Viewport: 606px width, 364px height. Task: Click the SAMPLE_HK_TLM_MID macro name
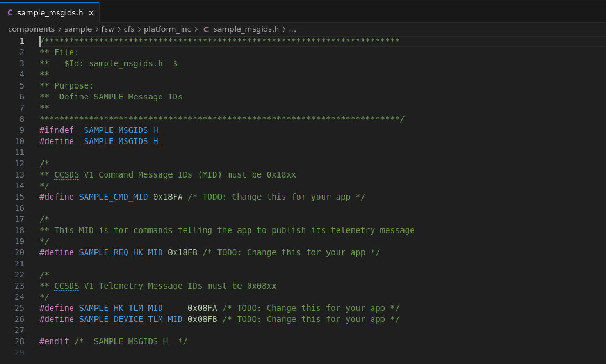(x=121, y=308)
